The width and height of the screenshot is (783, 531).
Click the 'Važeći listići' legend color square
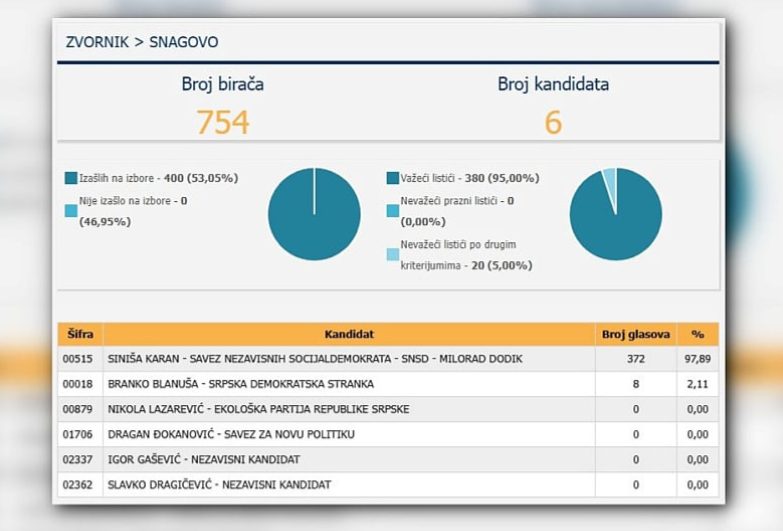click(x=393, y=178)
